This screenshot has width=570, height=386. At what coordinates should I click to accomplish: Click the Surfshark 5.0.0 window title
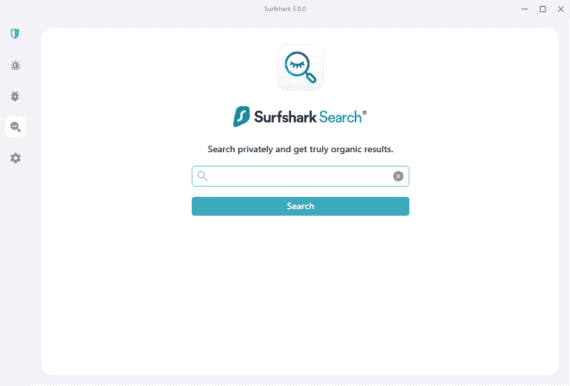click(x=285, y=9)
